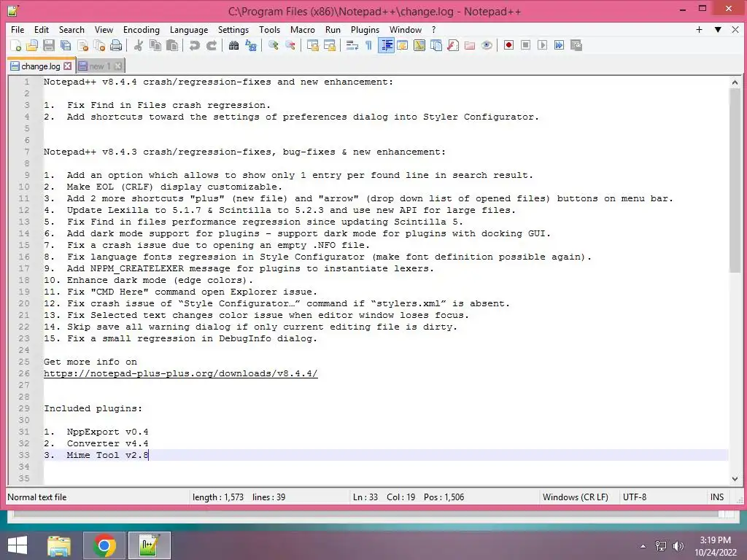This screenshot has height=560, width=747.
Task: Open the Tools menu
Action: [x=270, y=29]
